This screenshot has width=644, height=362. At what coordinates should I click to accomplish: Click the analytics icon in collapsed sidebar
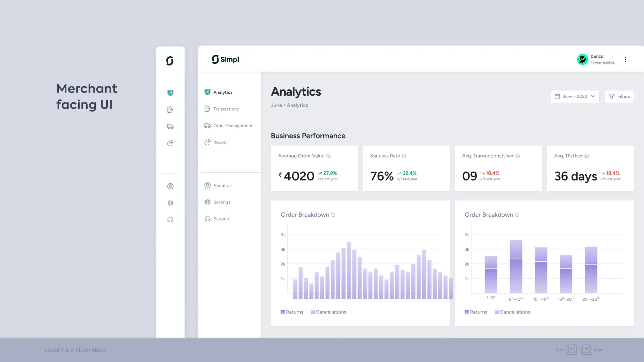(170, 93)
